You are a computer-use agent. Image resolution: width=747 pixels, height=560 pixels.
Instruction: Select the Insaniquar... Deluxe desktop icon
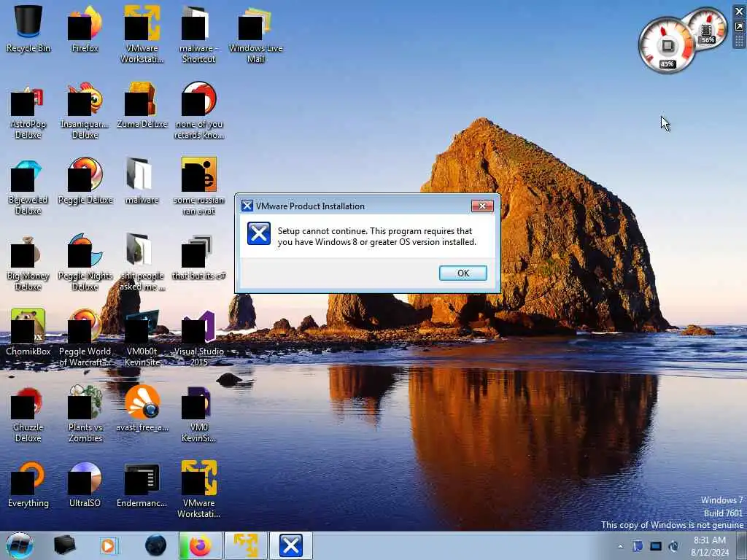point(85,111)
